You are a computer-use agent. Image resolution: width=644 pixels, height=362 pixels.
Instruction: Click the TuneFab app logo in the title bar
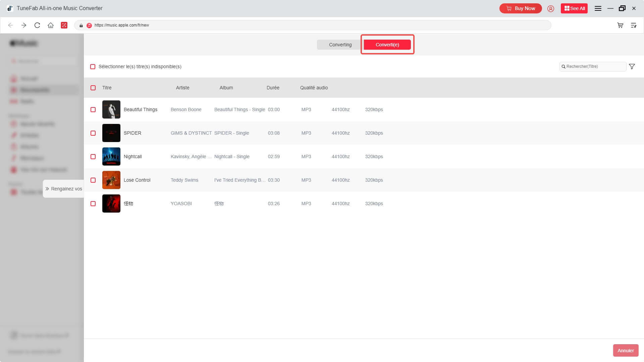click(x=10, y=8)
